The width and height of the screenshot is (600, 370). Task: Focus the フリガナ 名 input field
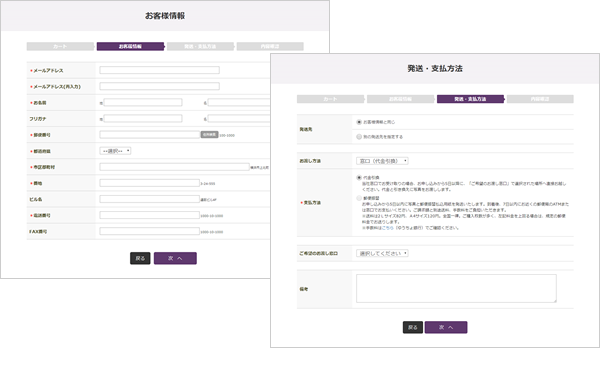239,118
